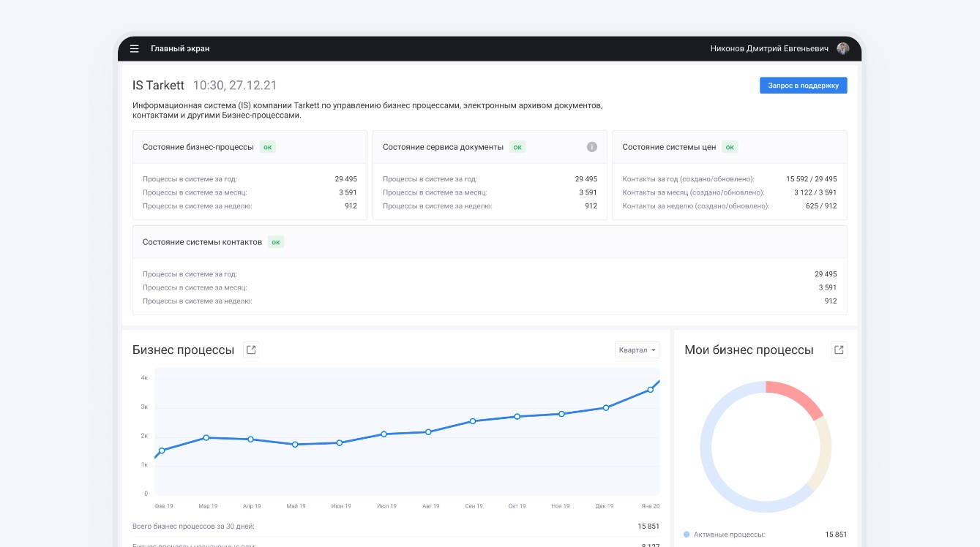Click value 3 122 / 3 591

pos(815,192)
